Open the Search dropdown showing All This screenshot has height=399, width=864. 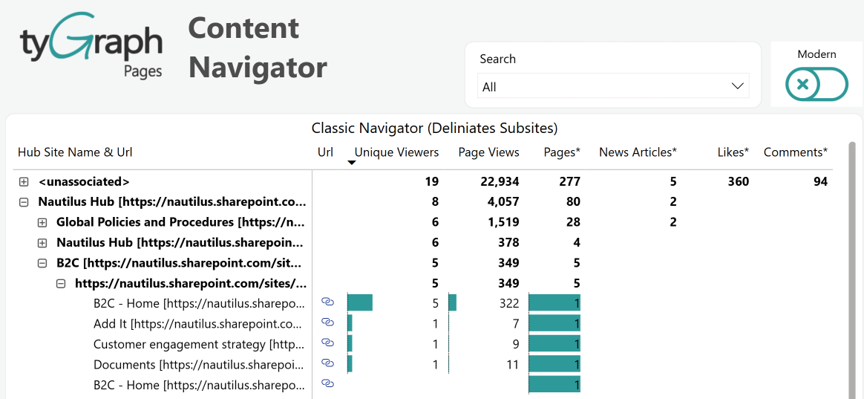(612, 87)
